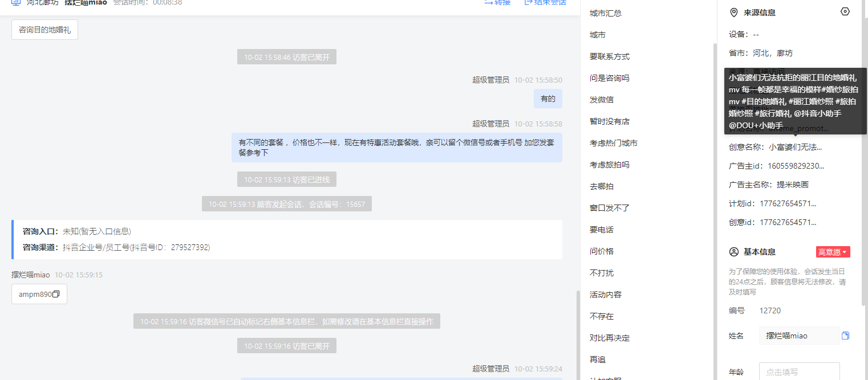Click the 15:59:13 访客已进线 notice

287,179
